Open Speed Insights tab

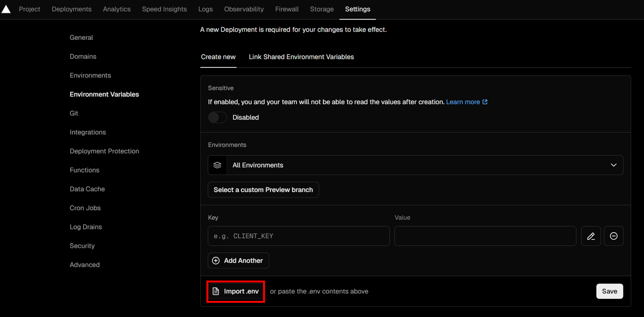(165, 9)
